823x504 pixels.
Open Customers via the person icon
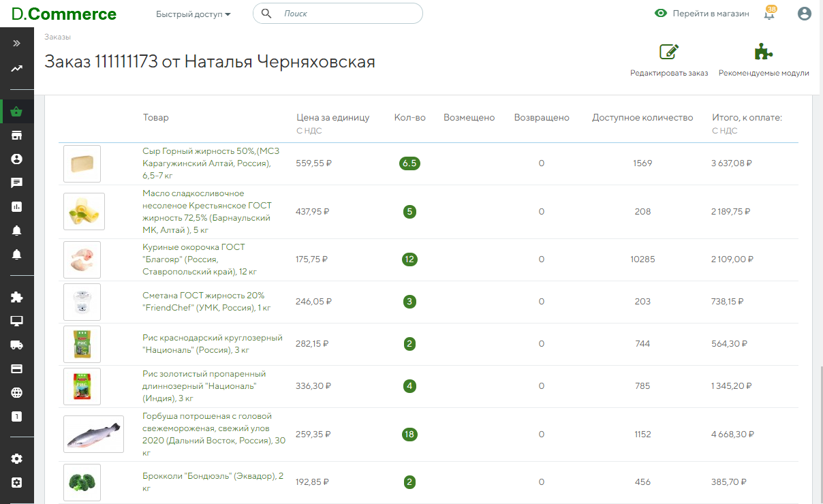(17, 159)
